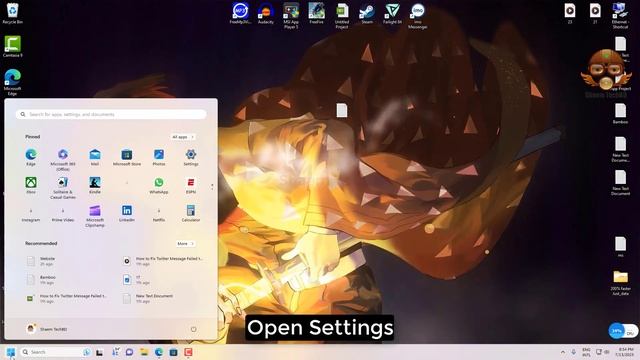Select the yellow folder on the desktop
The image size is (640, 360).
click(x=620, y=282)
